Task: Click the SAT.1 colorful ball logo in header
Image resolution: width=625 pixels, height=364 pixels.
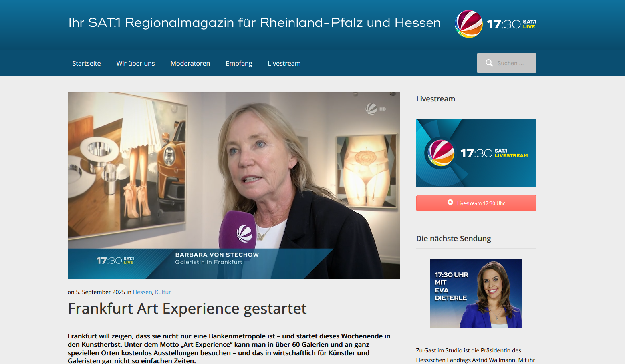Action: tap(469, 24)
